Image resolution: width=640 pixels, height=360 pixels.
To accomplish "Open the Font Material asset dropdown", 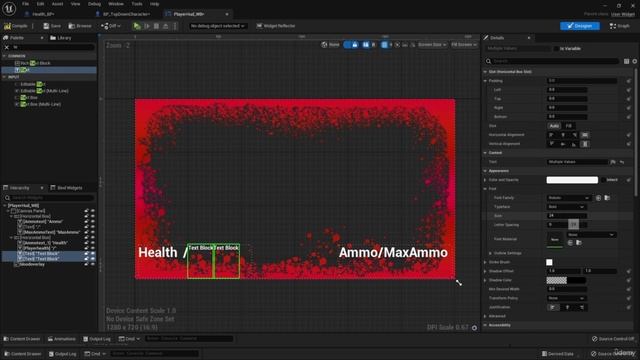I will [x=591, y=235].
